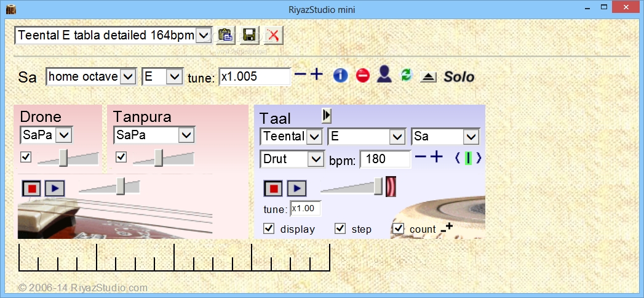Click the Solo label

[x=459, y=77]
